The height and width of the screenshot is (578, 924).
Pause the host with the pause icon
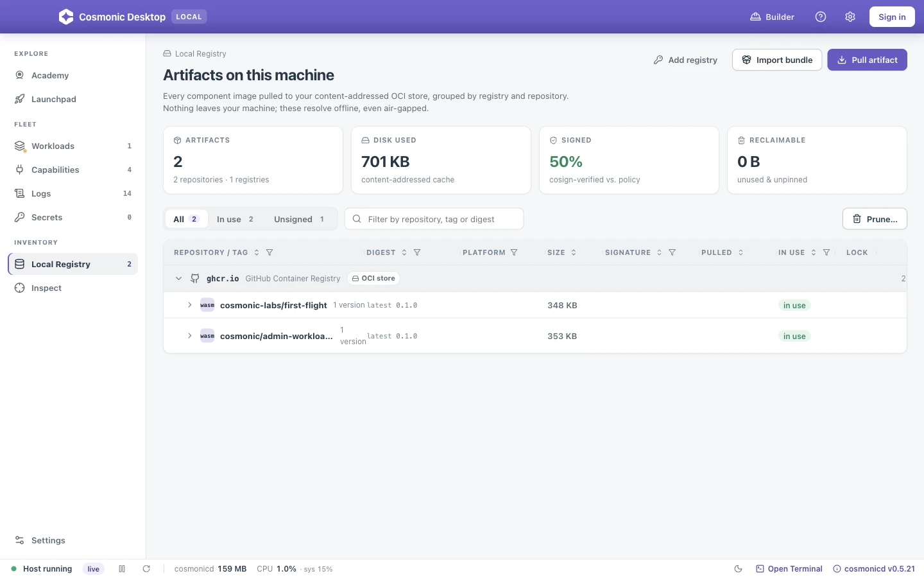122,569
